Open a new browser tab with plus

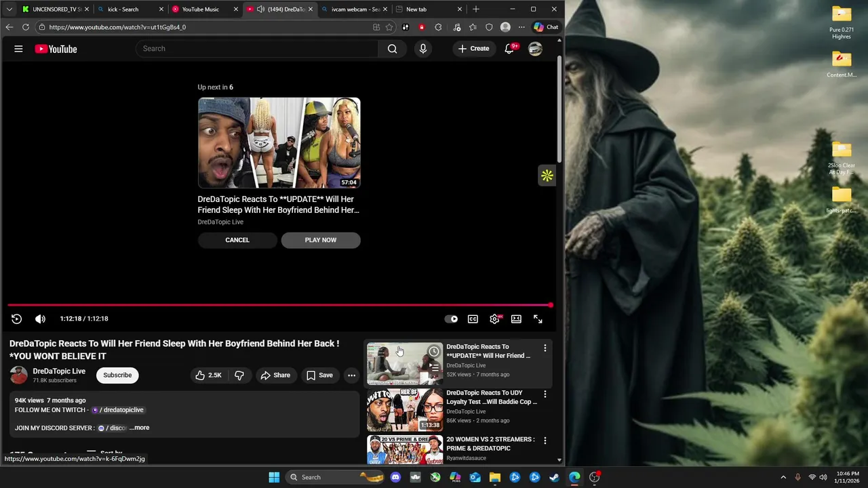[476, 9]
